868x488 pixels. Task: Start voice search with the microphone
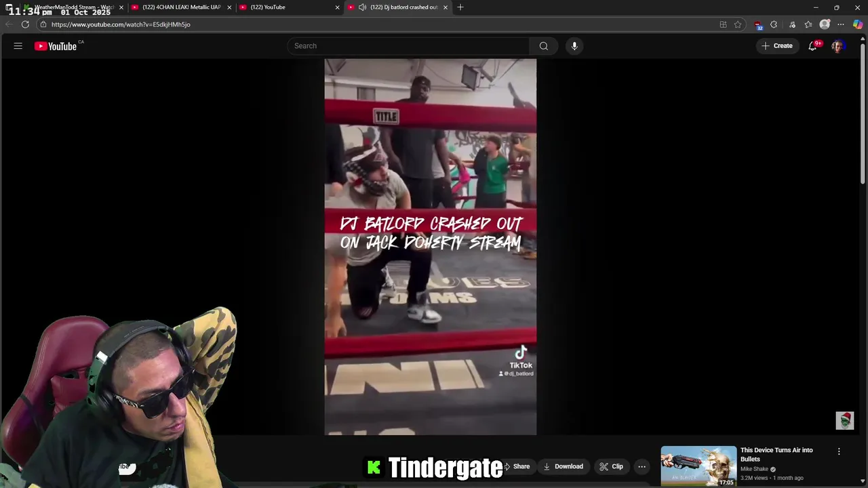pyautogui.click(x=574, y=46)
